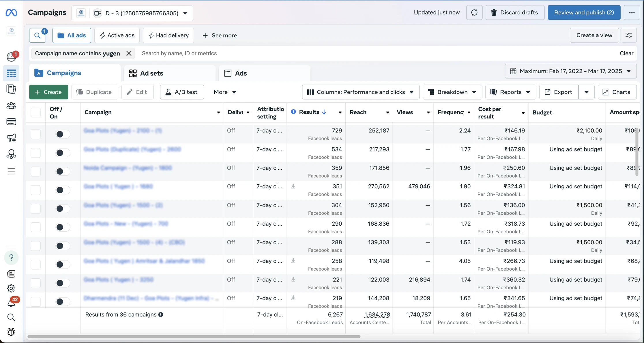Viewport: 644px width, 343px height.
Task: Open the settings gear in sidebar
Action: [x=11, y=288]
